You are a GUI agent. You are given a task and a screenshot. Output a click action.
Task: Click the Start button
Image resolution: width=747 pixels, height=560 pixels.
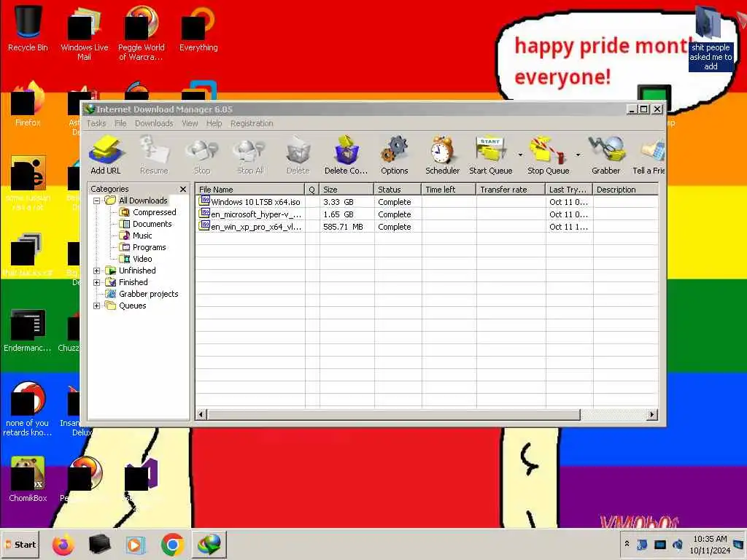[x=20, y=544]
